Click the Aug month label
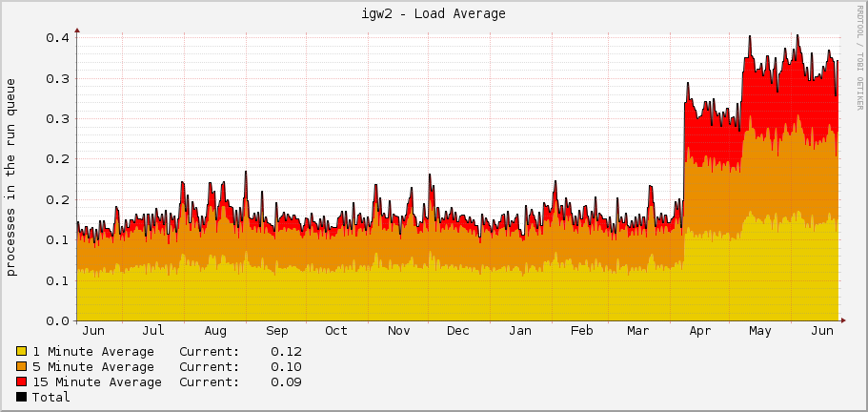Screen dimensions: 868x412 click(215, 331)
